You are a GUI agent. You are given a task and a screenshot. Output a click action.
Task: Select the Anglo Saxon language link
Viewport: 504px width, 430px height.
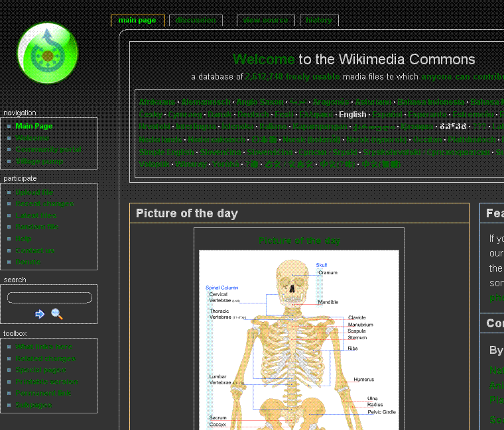pyautogui.click(x=260, y=102)
